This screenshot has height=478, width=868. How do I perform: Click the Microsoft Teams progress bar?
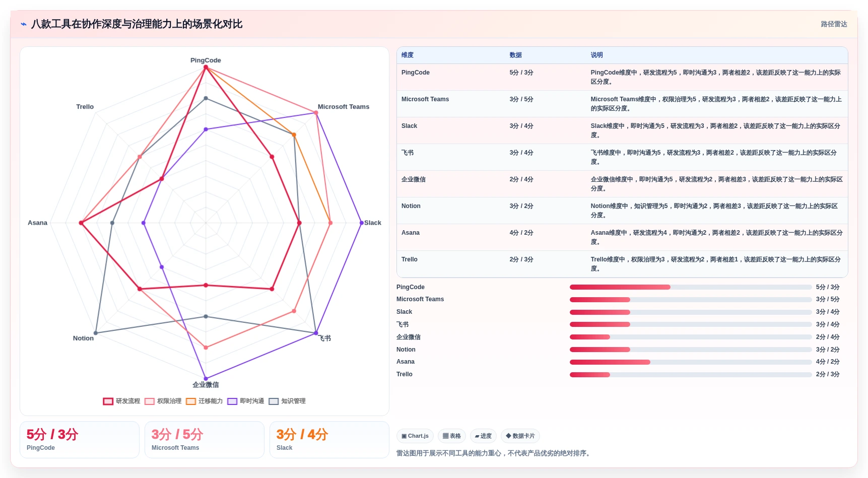coord(691,299)
